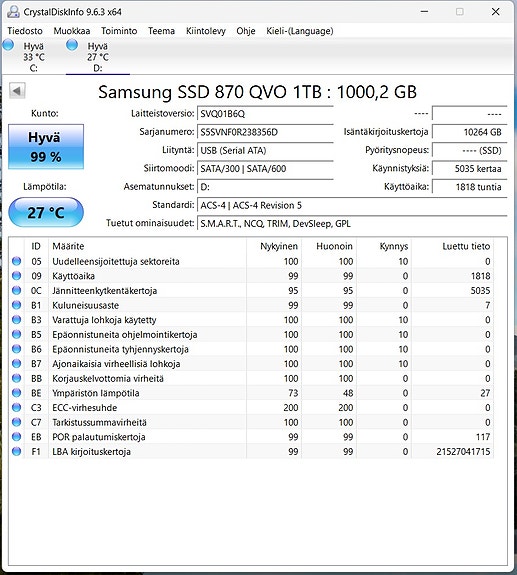The height and width of the screenshot is (575, 517).
Task: Click status dot for Käyttöaika row
Action: click(x=16, y=275)
